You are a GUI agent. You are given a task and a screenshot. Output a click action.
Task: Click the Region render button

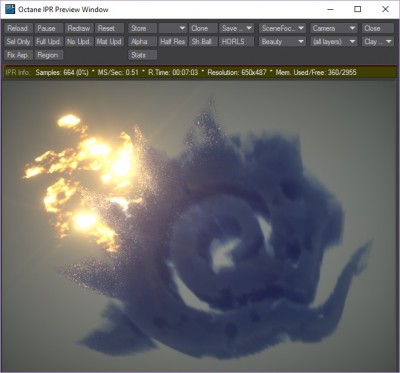[x=48, y=55]
